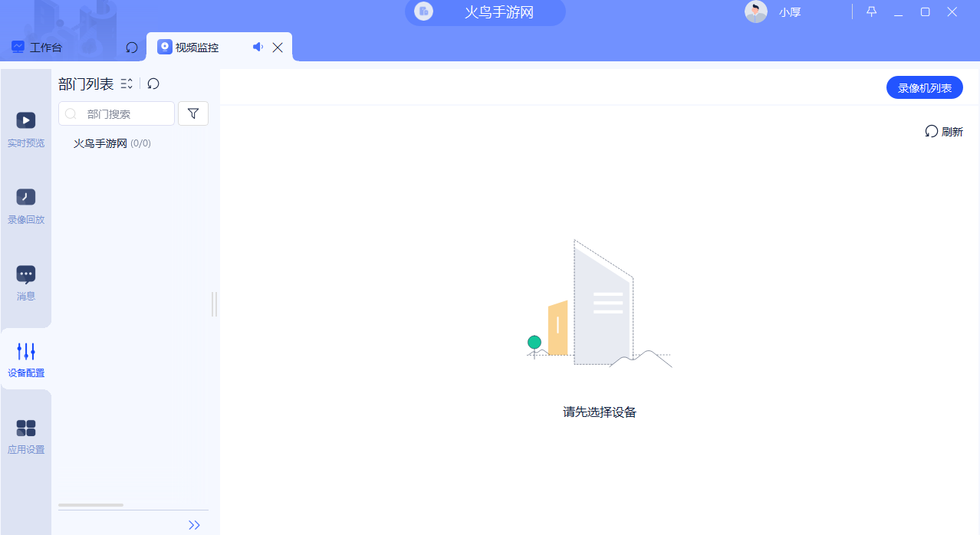Refresh the 部门列表 department list

[x=153, y=84]
